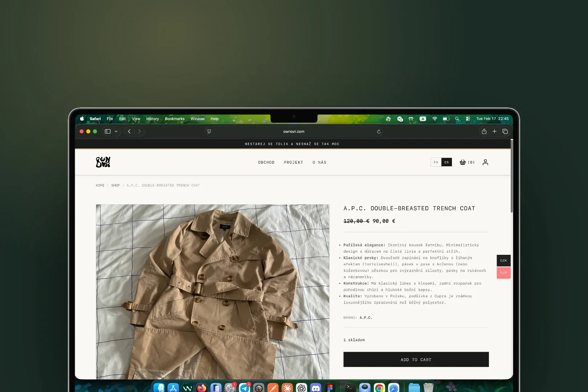Switch currency to EUR

[503, 273]
